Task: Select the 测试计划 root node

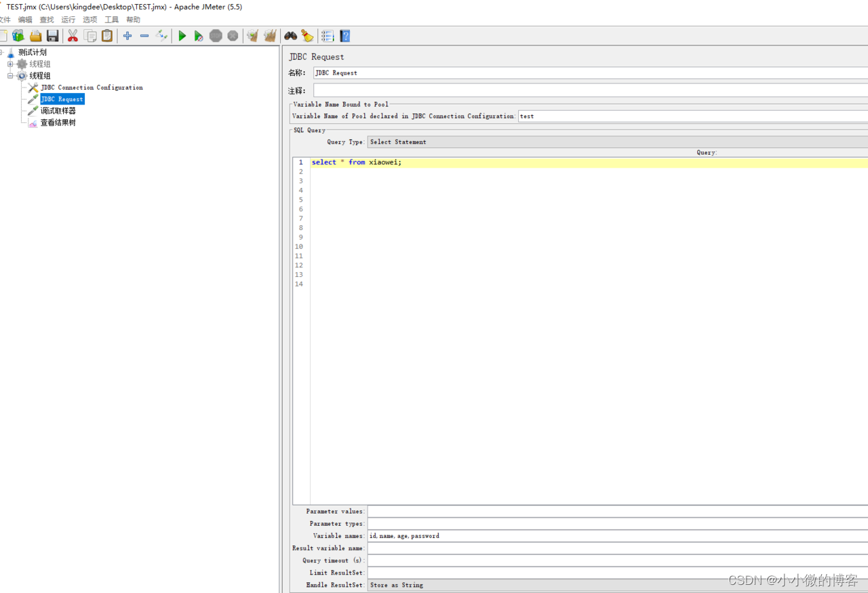Action: coord(33,52)
